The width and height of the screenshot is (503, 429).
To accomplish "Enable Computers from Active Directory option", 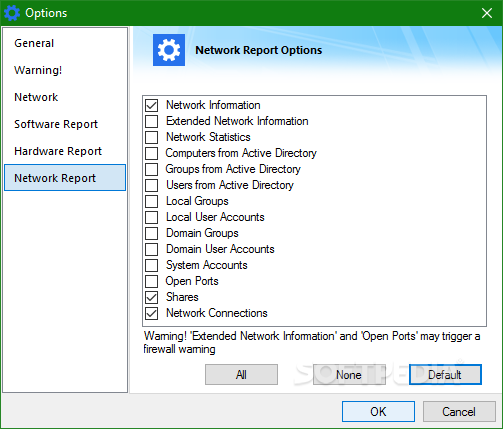I will [x=152, y=153].
